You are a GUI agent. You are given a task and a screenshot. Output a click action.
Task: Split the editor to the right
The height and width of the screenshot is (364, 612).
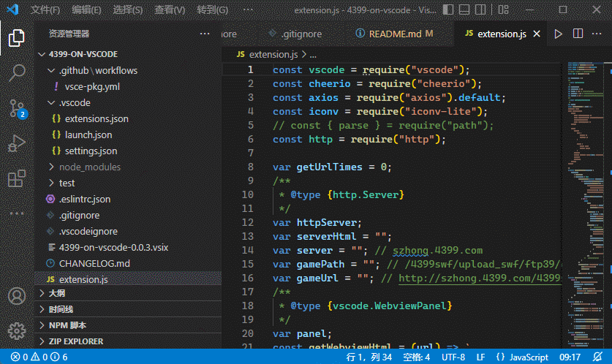[578, 34]
